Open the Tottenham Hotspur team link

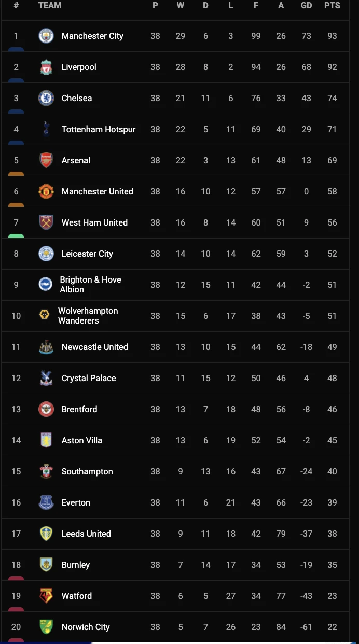tap(98, 129)
